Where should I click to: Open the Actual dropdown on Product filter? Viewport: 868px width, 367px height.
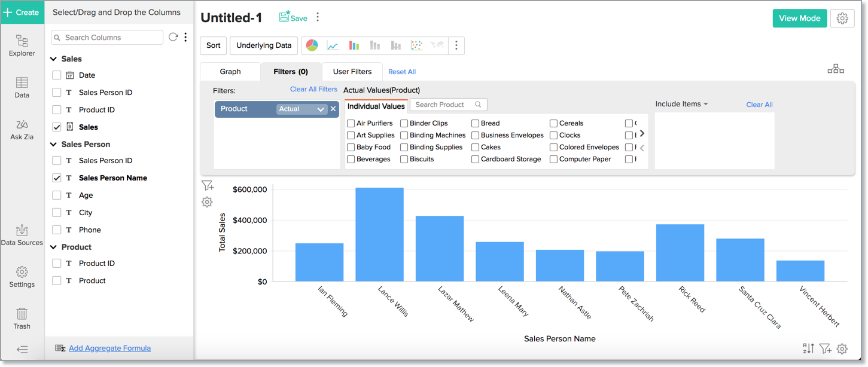301,109
